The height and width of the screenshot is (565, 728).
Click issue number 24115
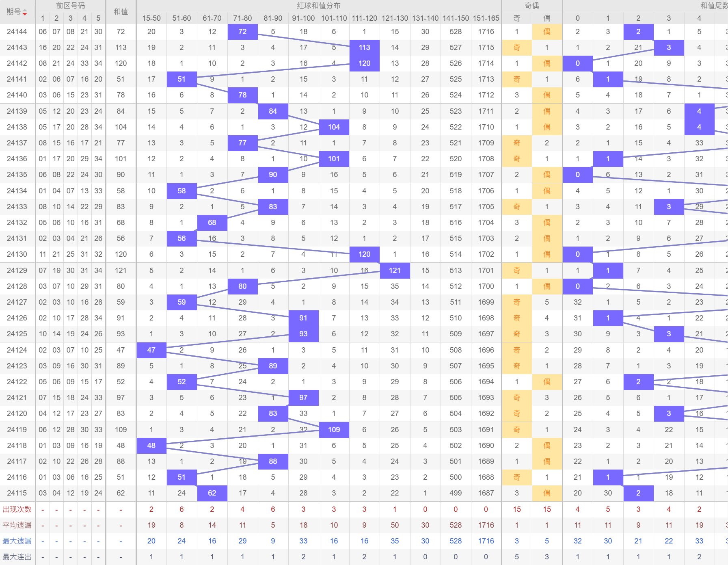coord(17,493)
